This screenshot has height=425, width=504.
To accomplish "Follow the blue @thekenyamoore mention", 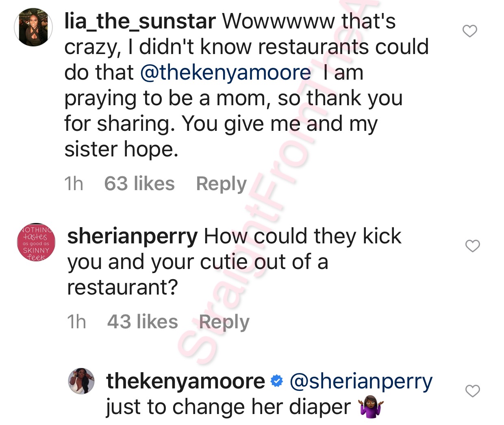I will point(226,72).
